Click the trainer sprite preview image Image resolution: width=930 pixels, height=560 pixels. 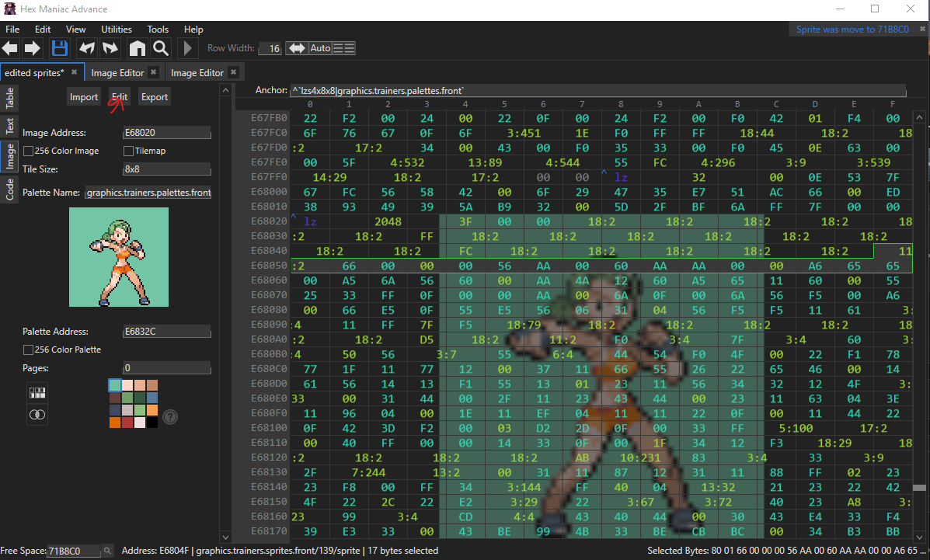click(119, 257)
